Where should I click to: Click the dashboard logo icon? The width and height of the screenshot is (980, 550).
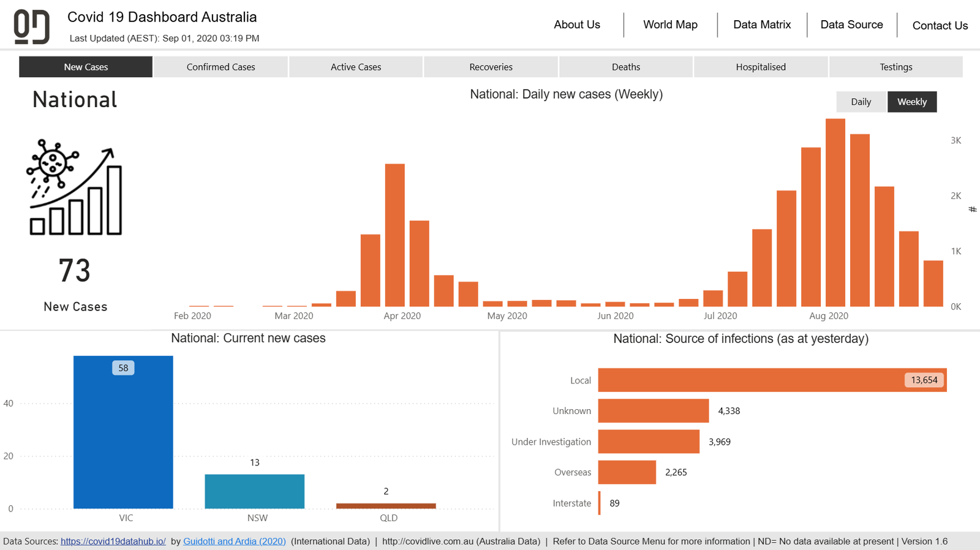point(31,27)
